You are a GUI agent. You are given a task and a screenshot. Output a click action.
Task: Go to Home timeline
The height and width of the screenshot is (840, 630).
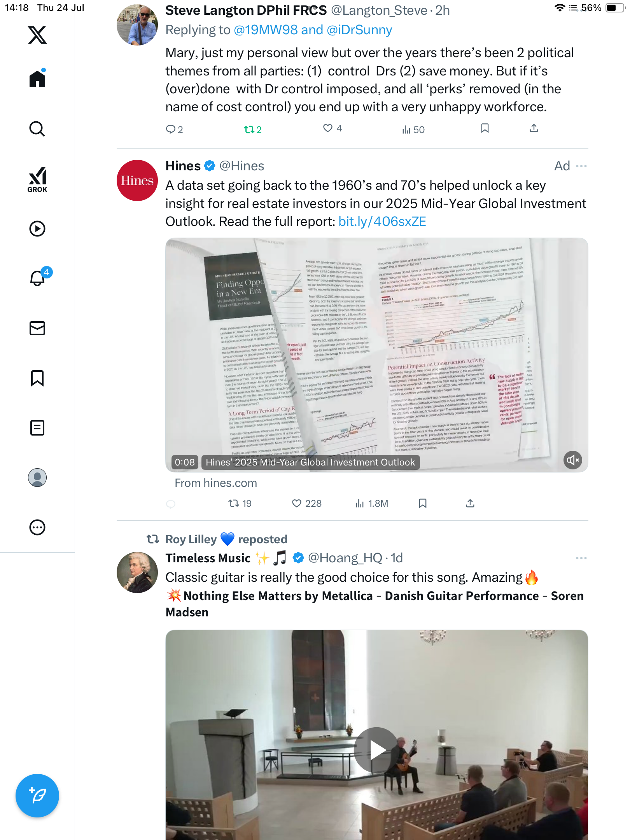click(37, 78)
